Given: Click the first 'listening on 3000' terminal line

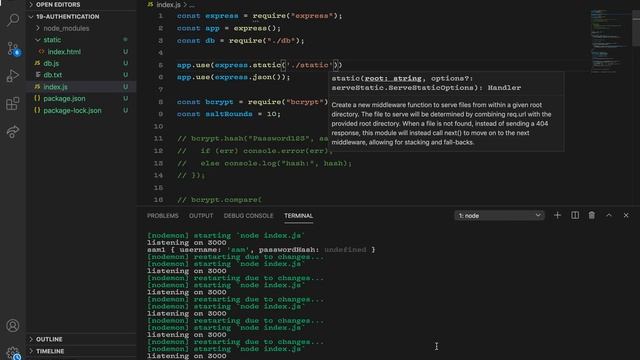Looking at the screenshot, I should (x=187, y=242).
